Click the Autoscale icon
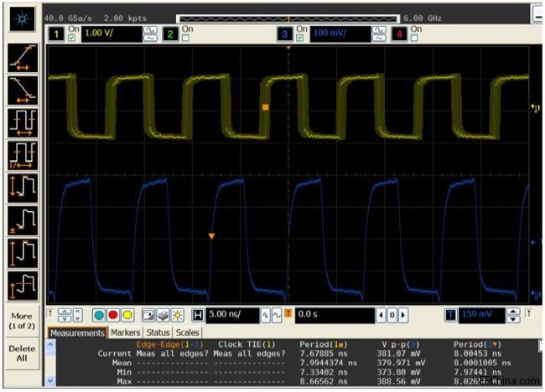Viewport: 545px width, 392px height. [148, 315]
